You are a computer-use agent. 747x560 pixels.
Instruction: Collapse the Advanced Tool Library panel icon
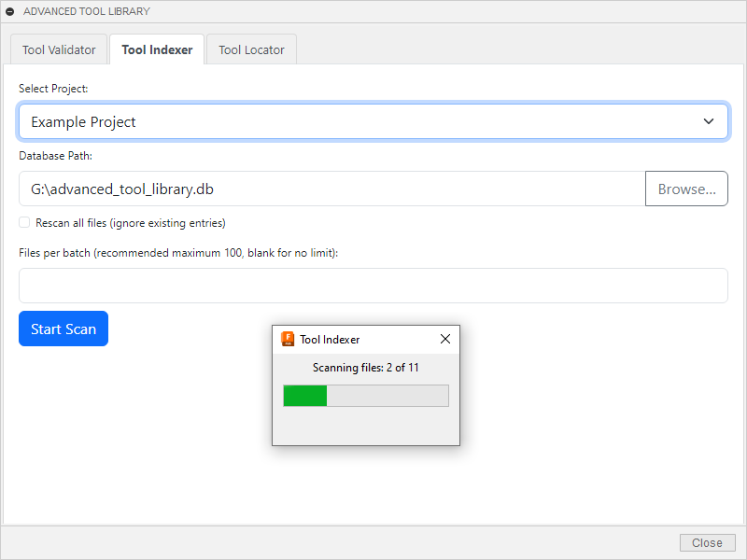pyautogui.click(x=10, y=11)
